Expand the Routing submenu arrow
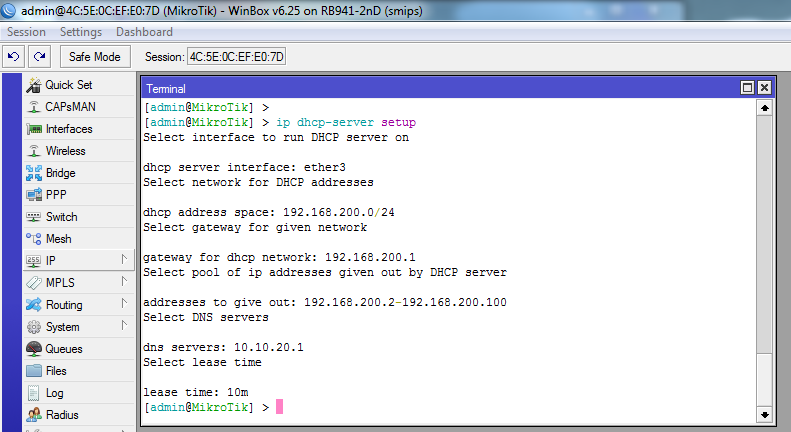This screenshot has height=432, width=791. 124,303
